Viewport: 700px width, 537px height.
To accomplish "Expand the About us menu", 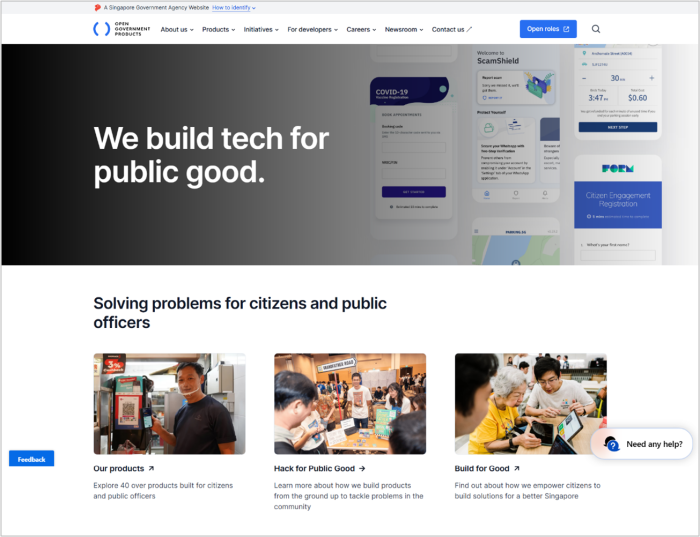I will 177,29.
